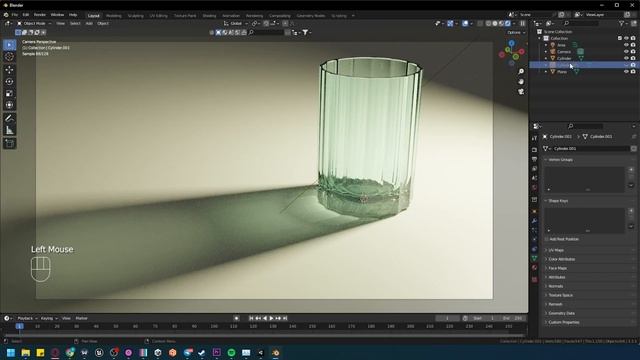Open the Texture properties tab

(x=534, y=280)
